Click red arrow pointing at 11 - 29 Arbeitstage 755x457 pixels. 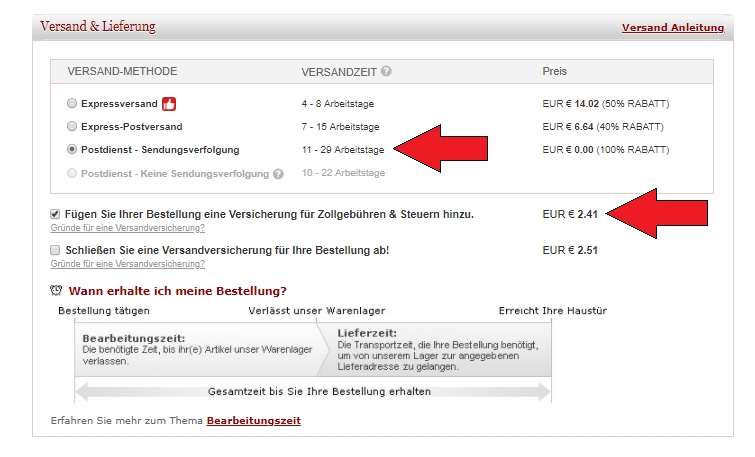(x=433, y=150)
